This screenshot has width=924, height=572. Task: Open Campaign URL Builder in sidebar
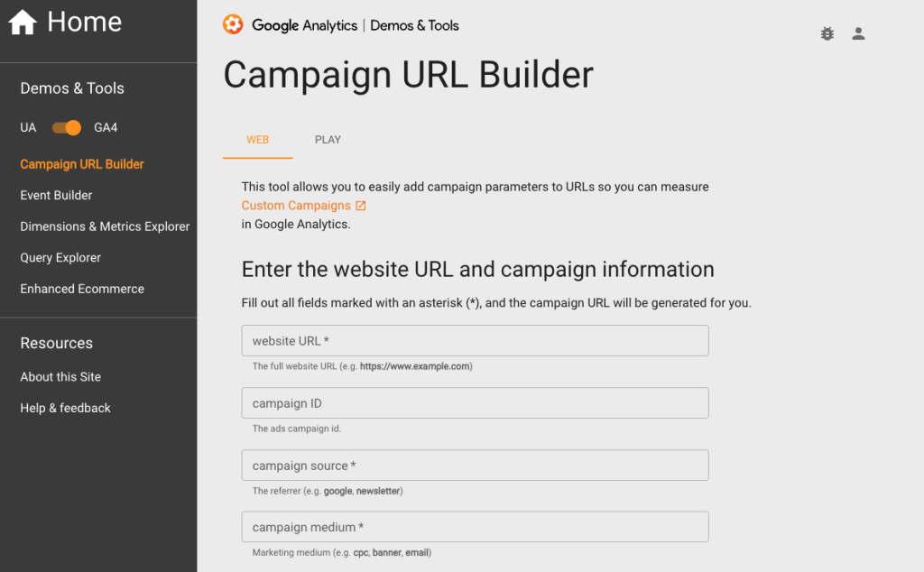coord(82,164)
